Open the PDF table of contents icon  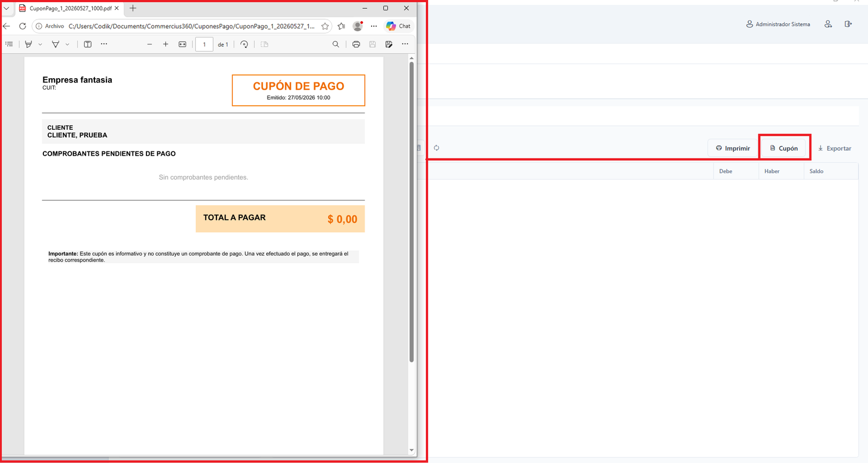[x=9, y=44]
